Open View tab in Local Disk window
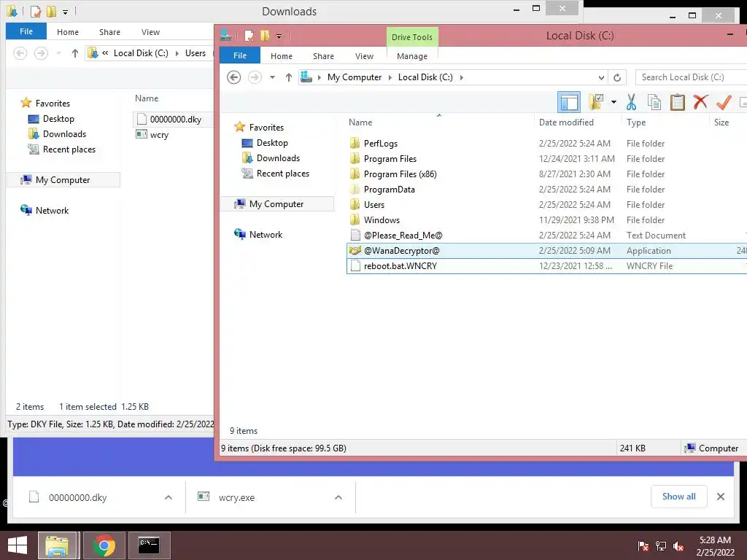747x560 pixels. point(364,55)
